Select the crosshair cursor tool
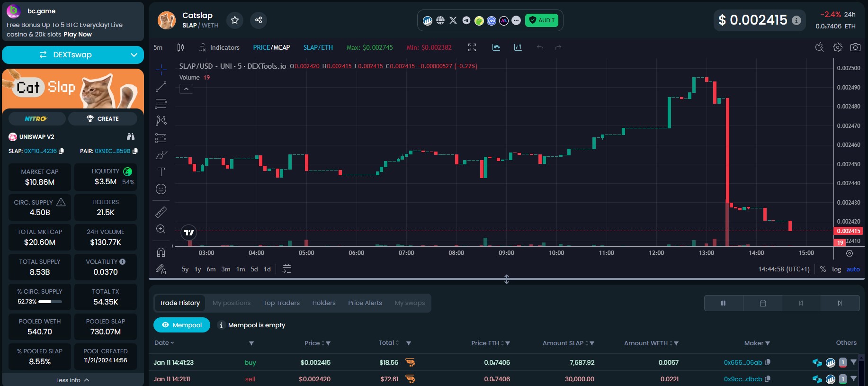Viewport: 868px width, 386px height. (x=161, y=70)
